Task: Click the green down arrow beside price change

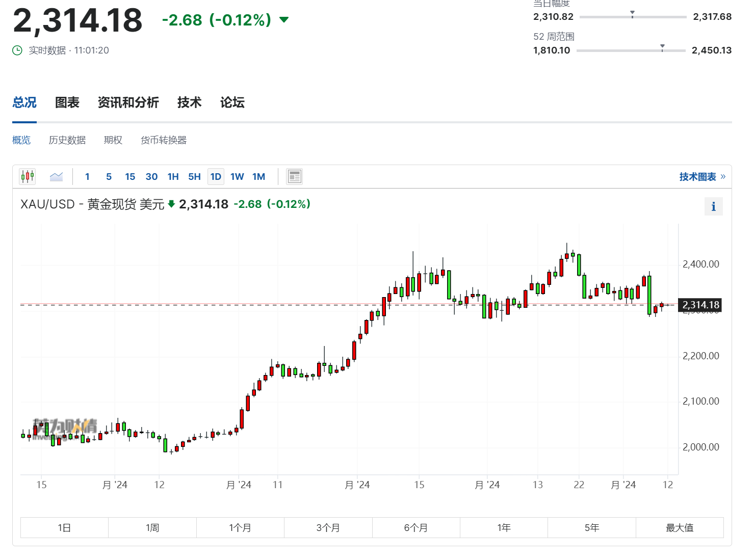Action: 284,20
